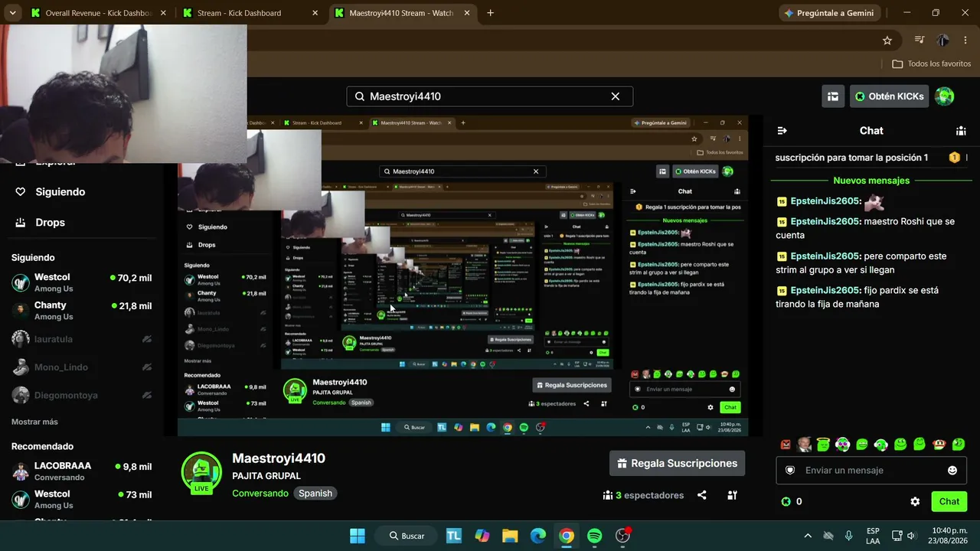Image resolution: width=980 pixels, height=551 pixels.
Task: Open the Westcol channel with 70,2 mil viewers
Action: [x=81, y=282]
